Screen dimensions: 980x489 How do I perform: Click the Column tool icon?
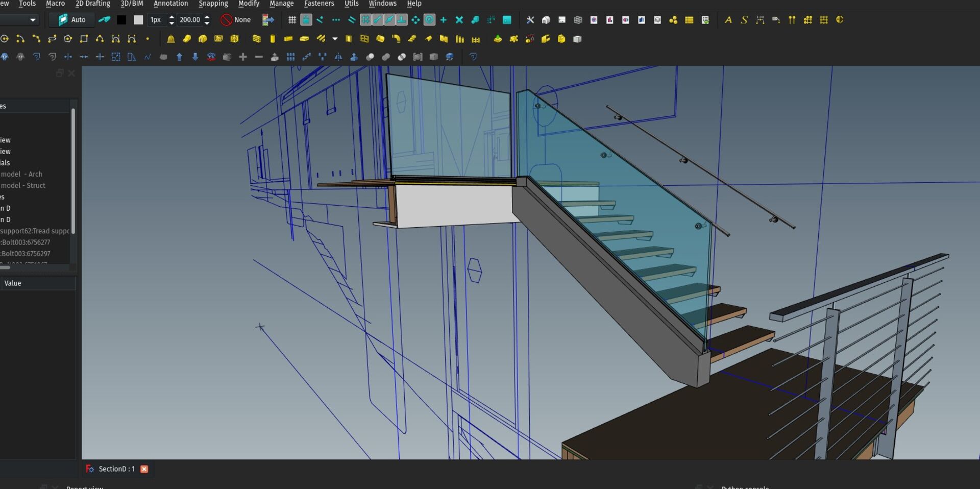(273, 39)
